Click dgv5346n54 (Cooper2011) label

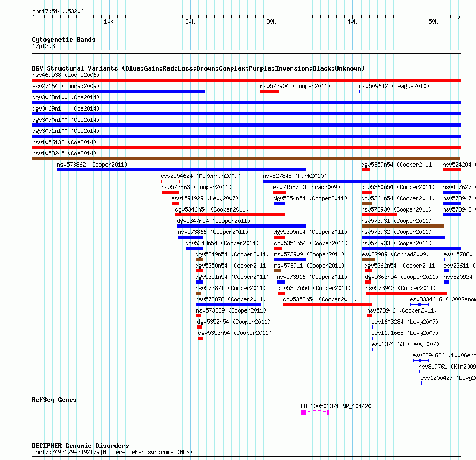coord(212,209)
